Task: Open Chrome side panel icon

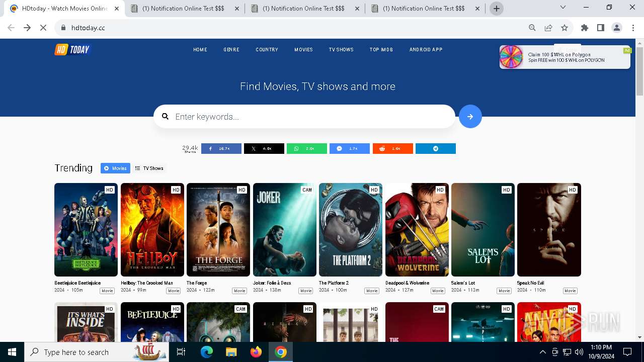Action: (601, 28)
